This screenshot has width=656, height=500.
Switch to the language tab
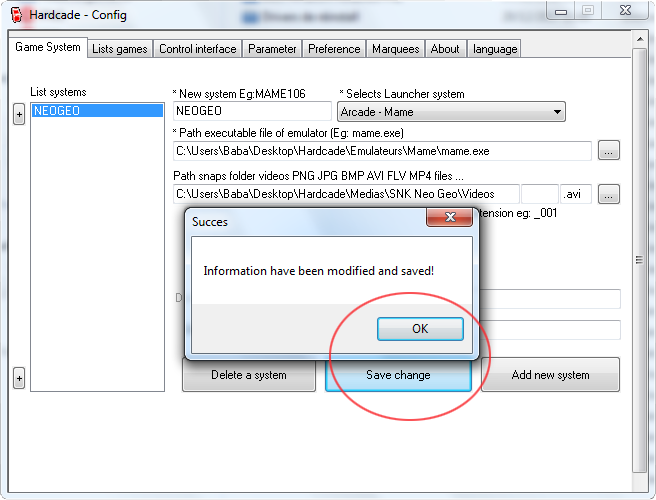click(x=495, y=49)
